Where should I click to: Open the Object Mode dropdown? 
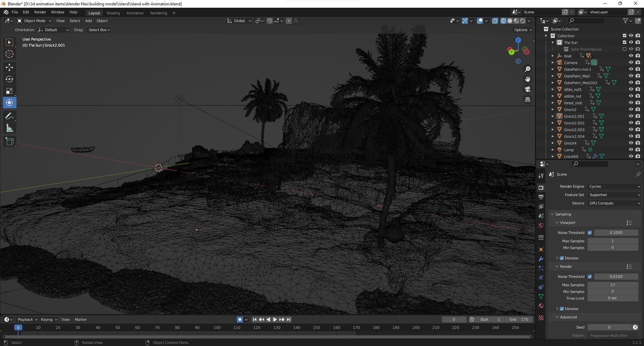pos(34,21)
